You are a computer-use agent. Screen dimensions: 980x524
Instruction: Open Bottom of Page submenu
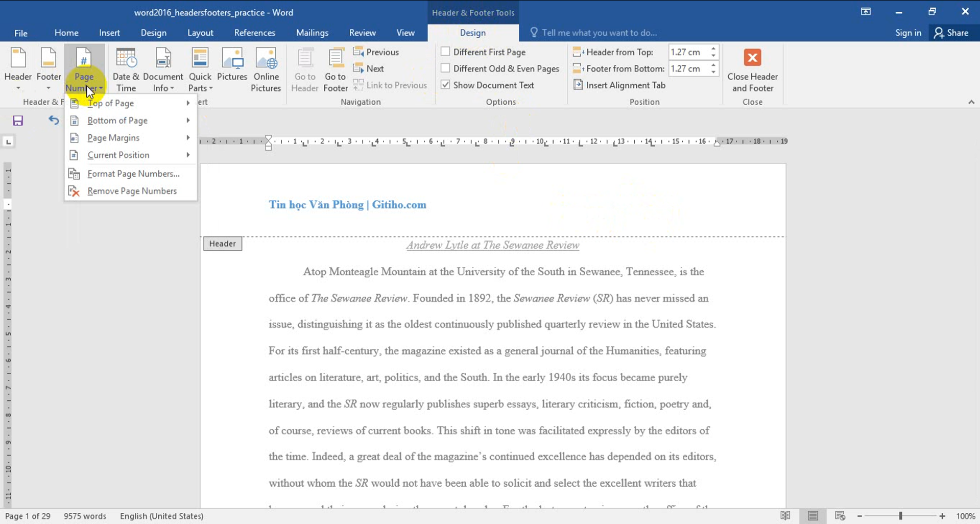(131, 121)
